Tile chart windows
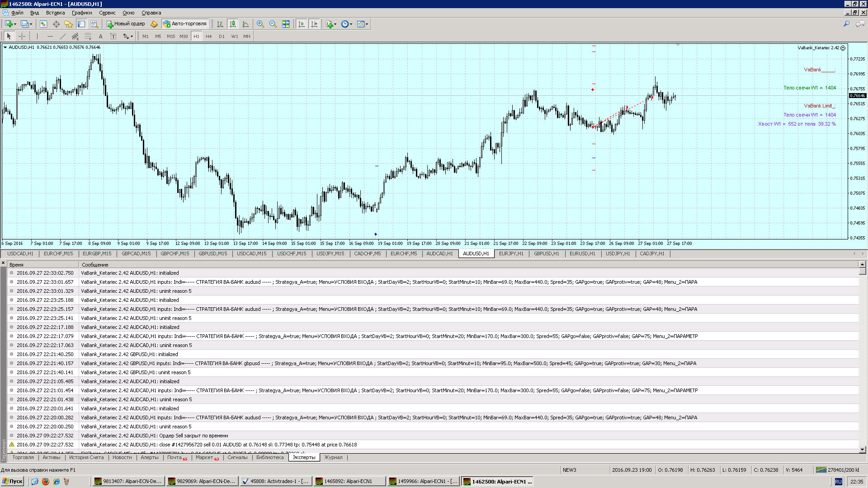This screenshot has height=488, width=868. pos(286,24)
